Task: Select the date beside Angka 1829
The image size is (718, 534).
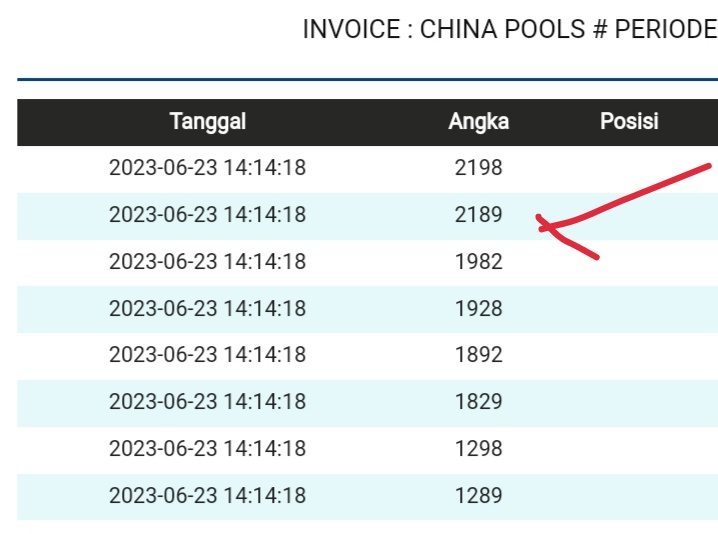Action: (x=207, y=402)
